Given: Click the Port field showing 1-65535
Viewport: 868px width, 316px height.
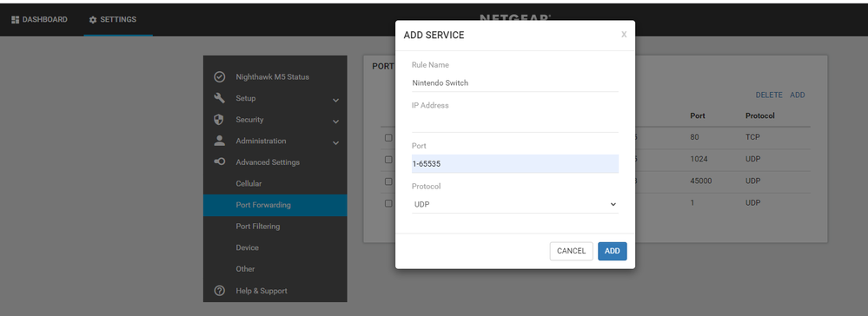Looking at the screenshot, I should pos(515,164).
